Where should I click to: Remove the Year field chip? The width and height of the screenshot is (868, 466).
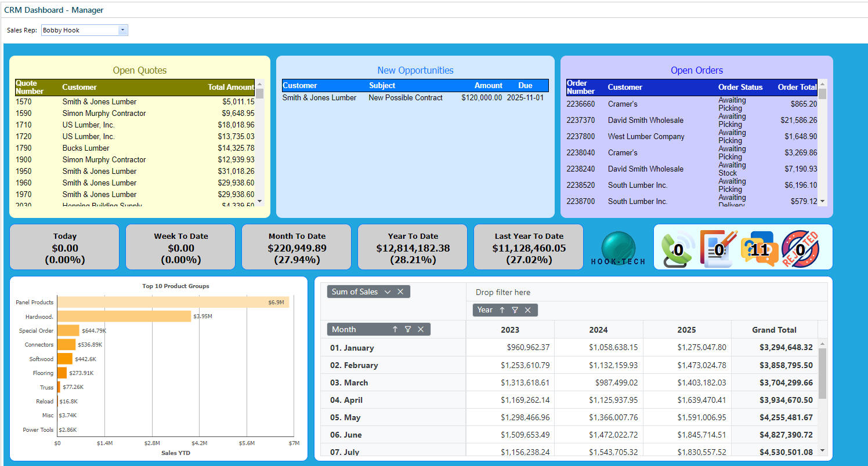click(528, 310)
